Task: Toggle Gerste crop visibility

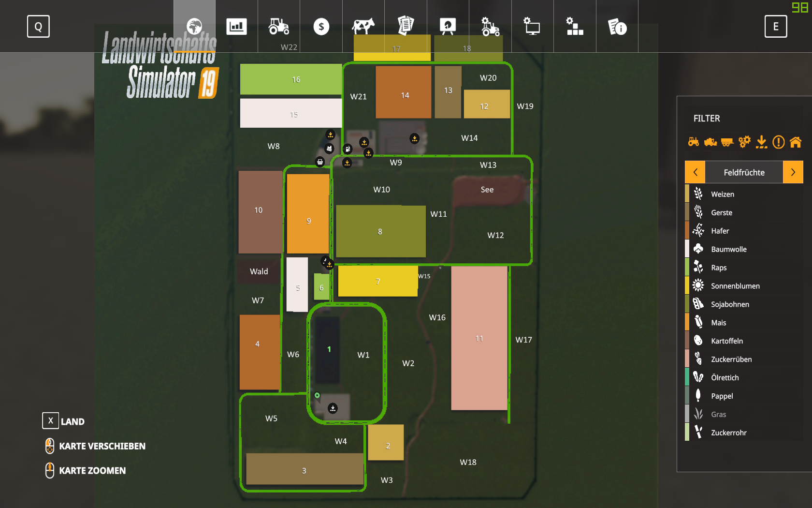Action: coord(744,212)
